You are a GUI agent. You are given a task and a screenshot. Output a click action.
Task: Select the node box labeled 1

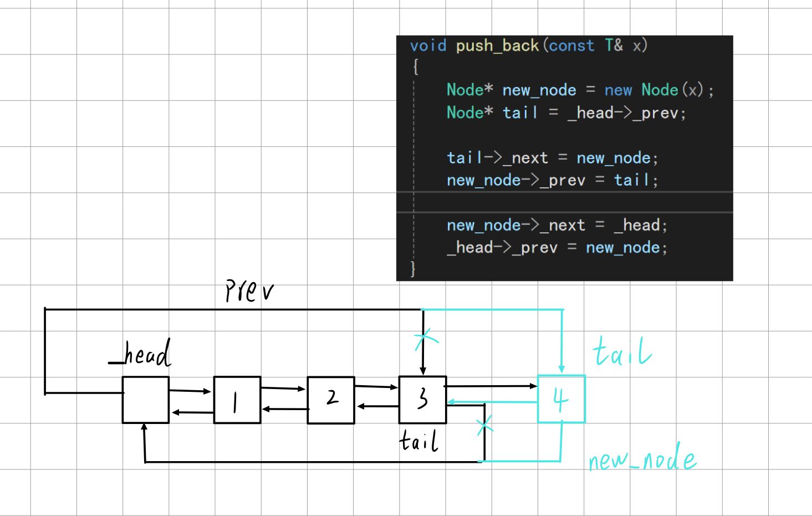[237, 400]
